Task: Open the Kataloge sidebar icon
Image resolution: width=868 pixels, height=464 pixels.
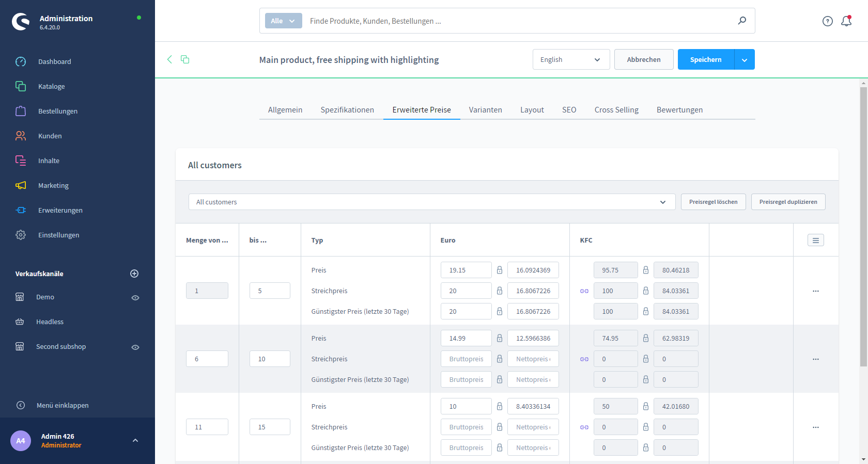Action: (x=21, y=86)
